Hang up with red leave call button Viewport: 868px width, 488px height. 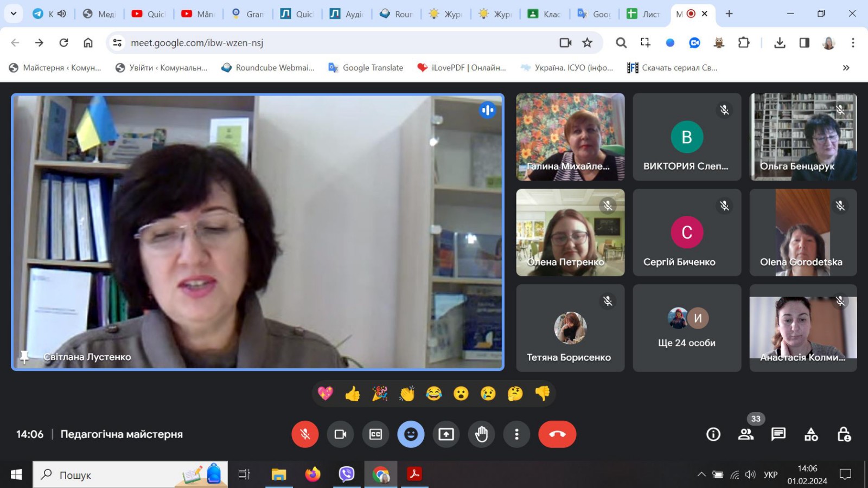tap(557, 434)
